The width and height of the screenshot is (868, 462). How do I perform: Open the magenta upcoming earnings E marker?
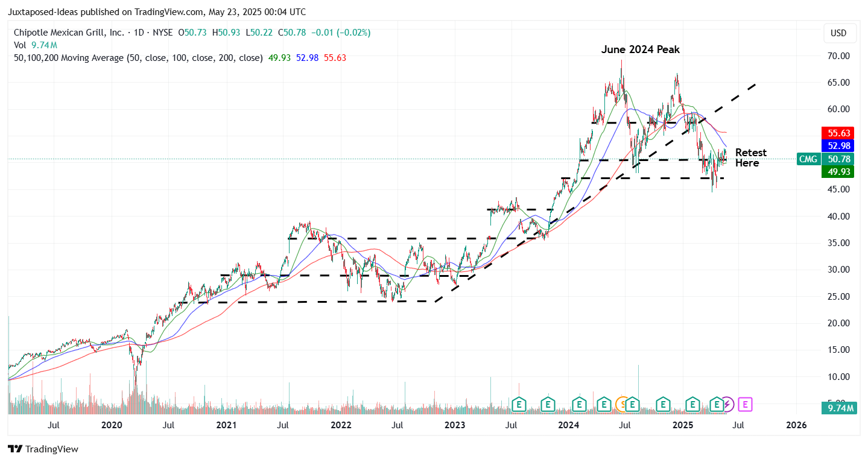746,405
